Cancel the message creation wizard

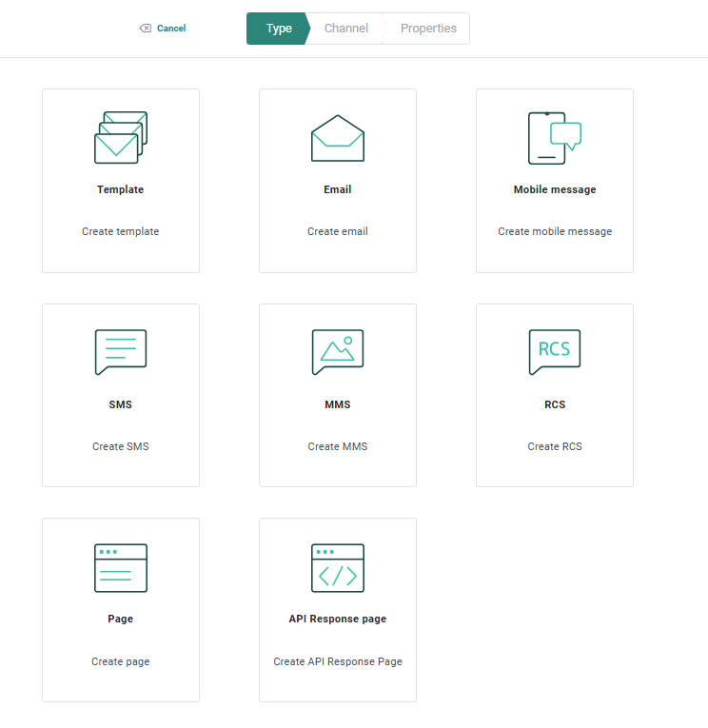point(171,29)
